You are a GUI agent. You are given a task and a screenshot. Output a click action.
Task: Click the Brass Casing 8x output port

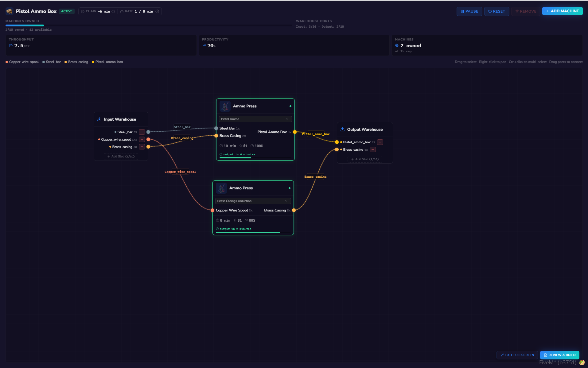294,210
